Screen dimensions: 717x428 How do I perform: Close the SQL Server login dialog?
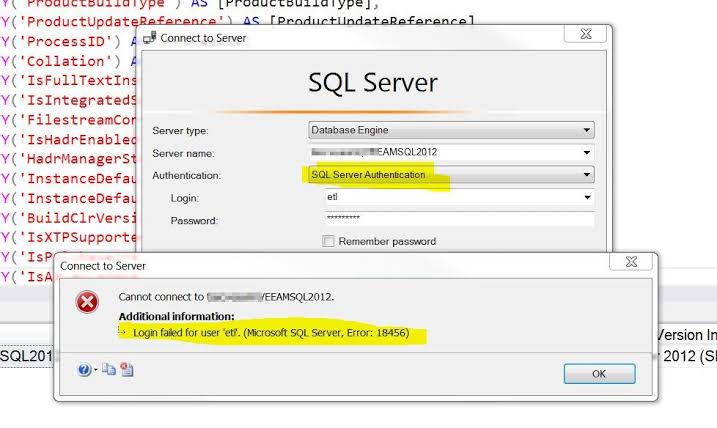[x=586, y=34]
